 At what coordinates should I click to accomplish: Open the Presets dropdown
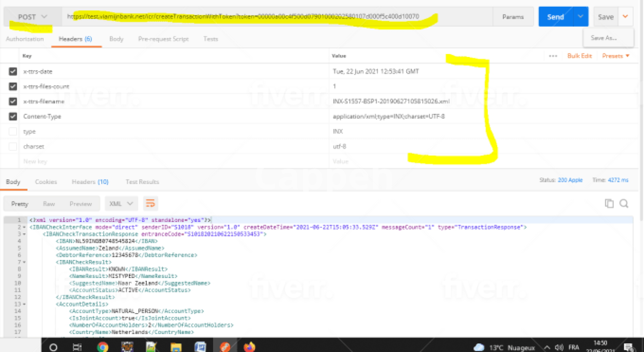(615, 56)
